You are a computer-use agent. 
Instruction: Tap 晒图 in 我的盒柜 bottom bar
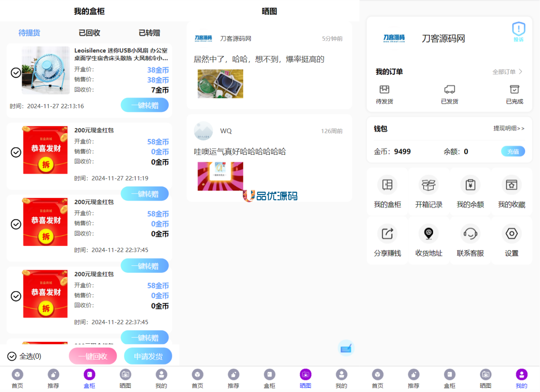pos(125,379)
